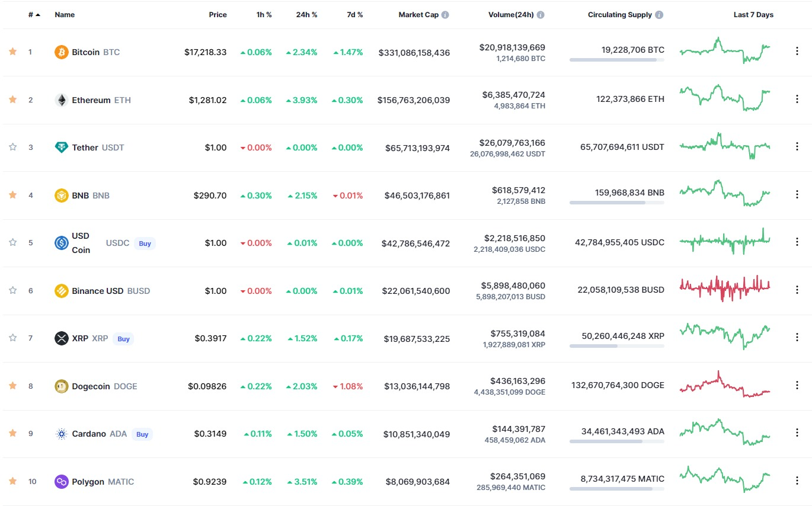
Task: Sort by the Price column header
Action: 218,15
